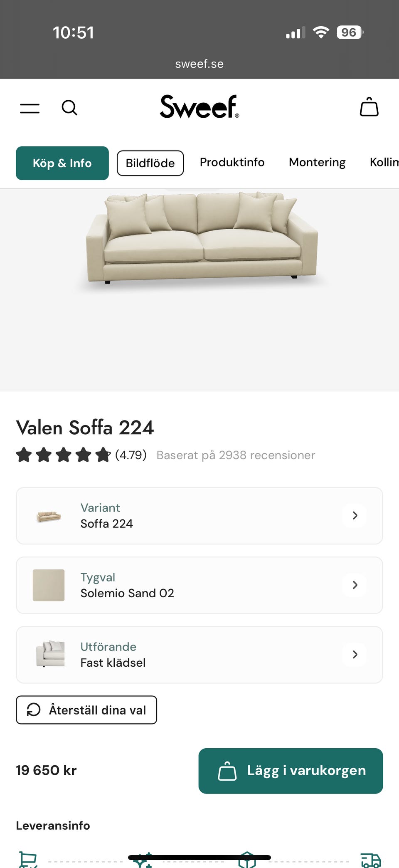This screenshot has height=868, width=399.
Task: Tap the Solemio Sand 02 color swatch
Action: 49,585
